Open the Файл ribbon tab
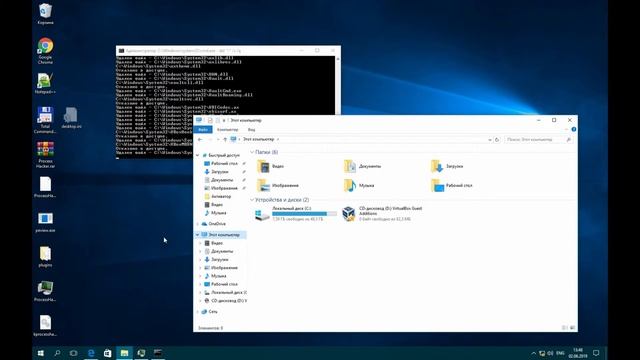 [202, 129]
